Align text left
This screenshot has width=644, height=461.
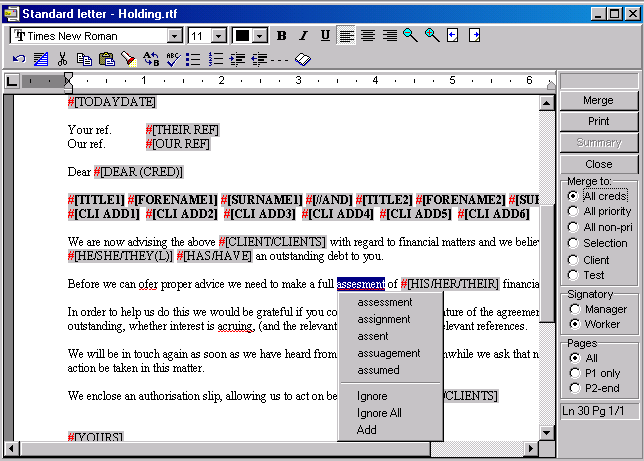(x=346, y=36)
